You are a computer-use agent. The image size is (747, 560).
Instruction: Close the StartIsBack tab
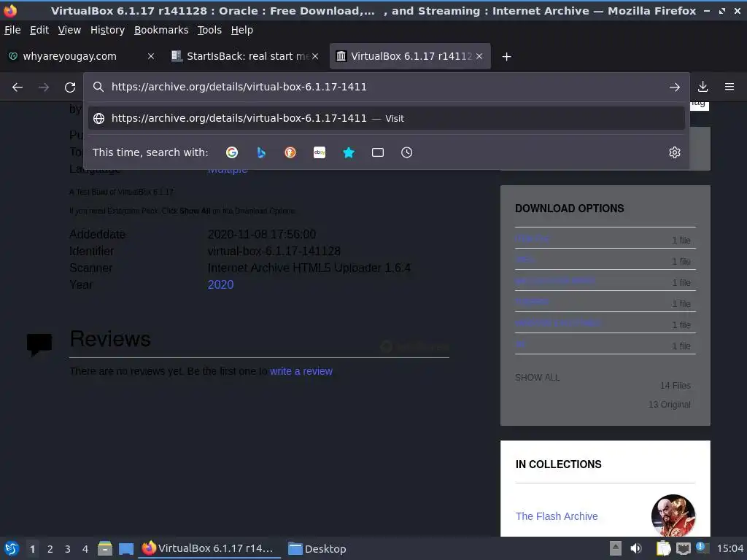pyautogui.click(x=315, y=56)
